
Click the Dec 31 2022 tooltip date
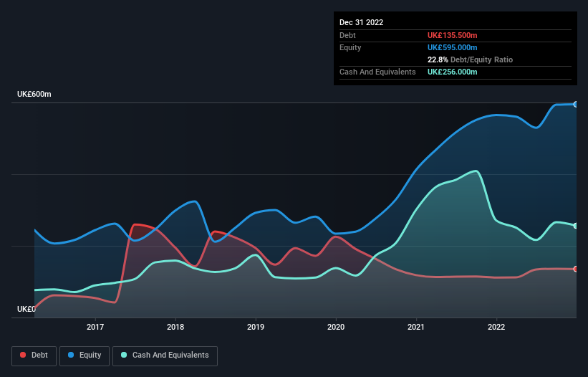(362, 22)
